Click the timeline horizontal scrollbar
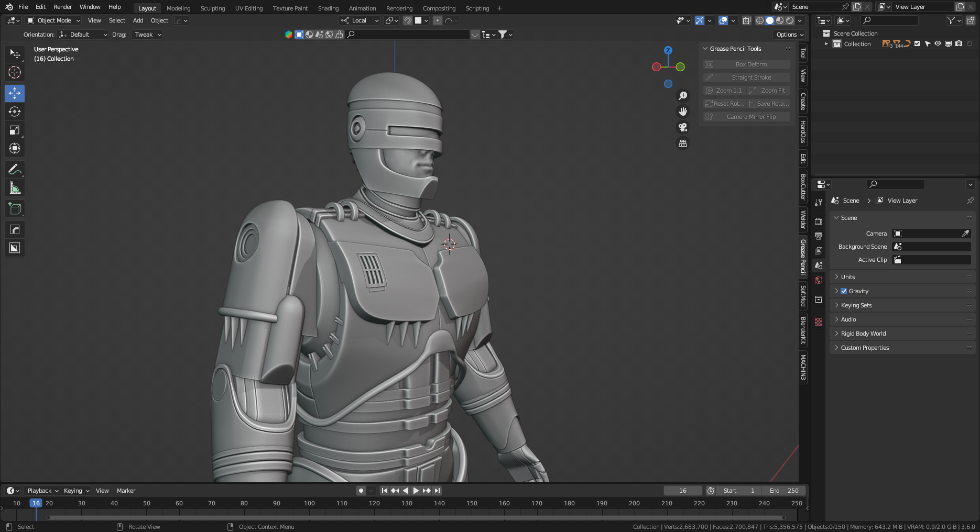This screenshot has width=980, height=532. 416,518
